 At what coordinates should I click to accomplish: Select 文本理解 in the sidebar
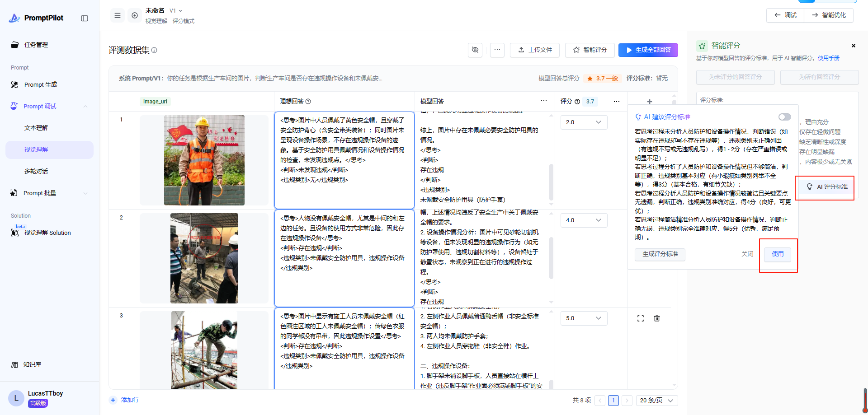coord(36,128)
